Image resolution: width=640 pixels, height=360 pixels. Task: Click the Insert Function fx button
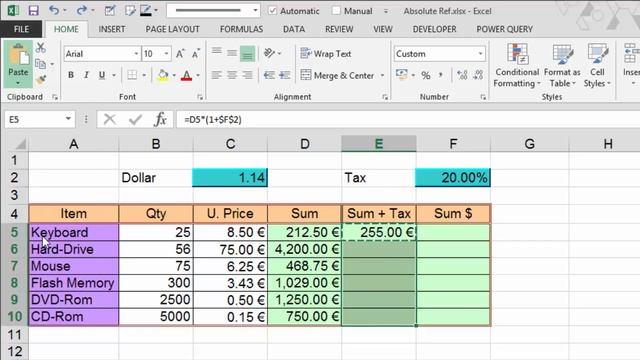coord(160,120)
